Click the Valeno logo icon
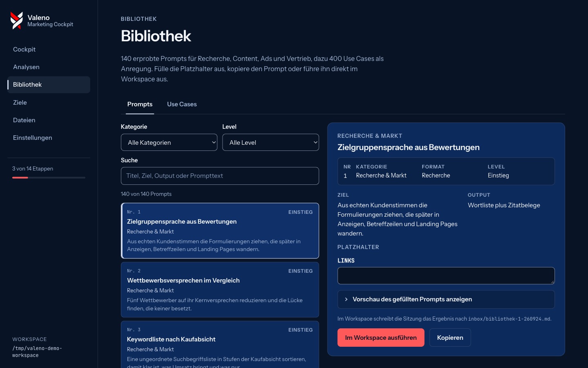The image size is (588, 368). tap(17, 20)
